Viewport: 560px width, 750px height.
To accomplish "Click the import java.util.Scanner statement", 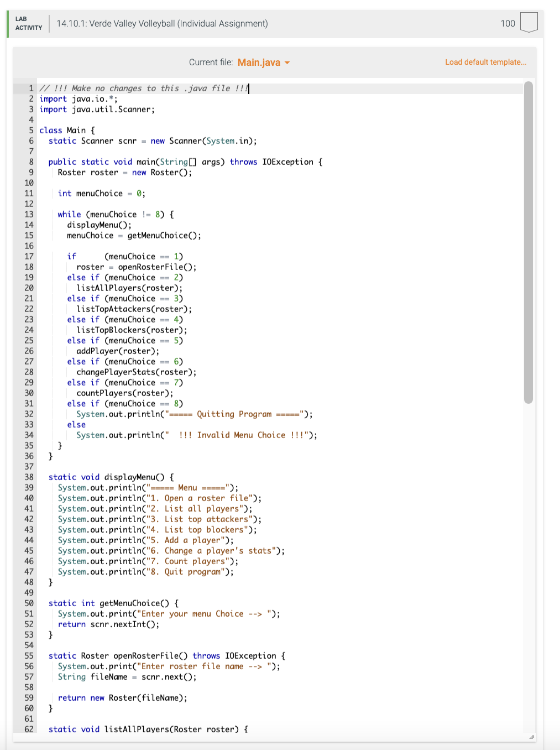I will click(x=97, y=109).
